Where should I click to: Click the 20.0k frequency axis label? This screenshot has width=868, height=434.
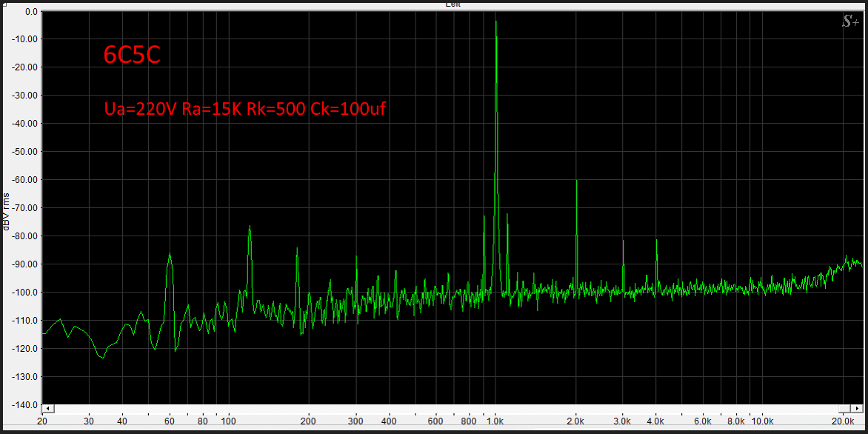pos(843,421)
